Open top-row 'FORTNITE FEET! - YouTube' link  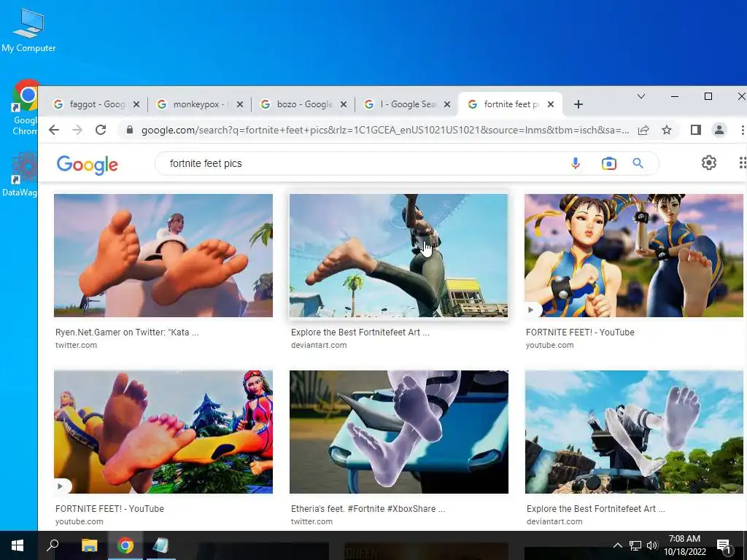point(580,332)
